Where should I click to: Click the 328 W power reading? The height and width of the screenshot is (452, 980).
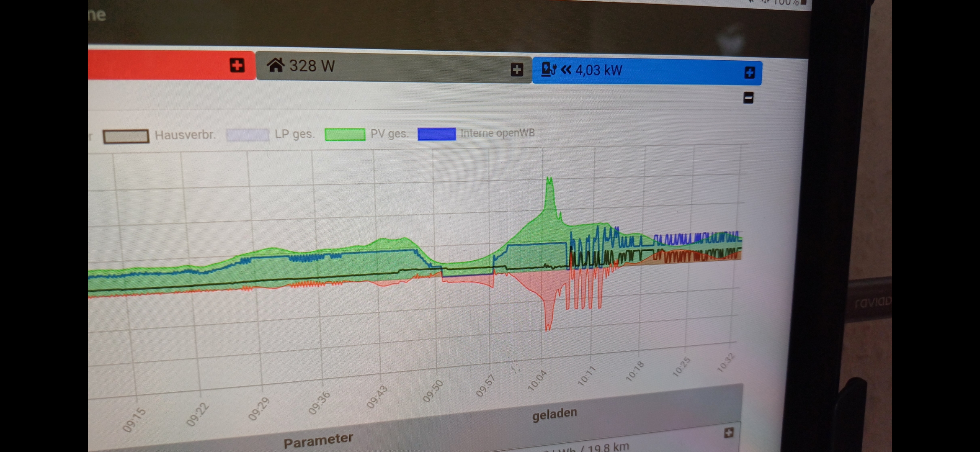(312, 66)
